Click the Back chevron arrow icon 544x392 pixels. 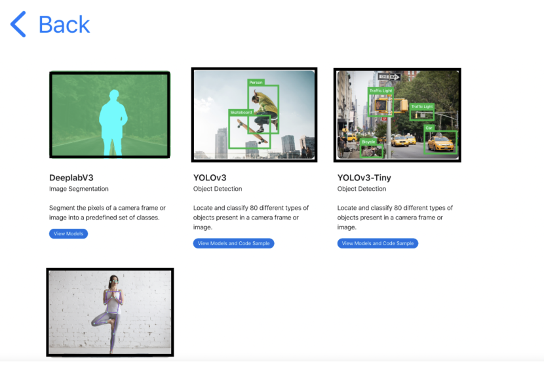(x=18, y=24)
